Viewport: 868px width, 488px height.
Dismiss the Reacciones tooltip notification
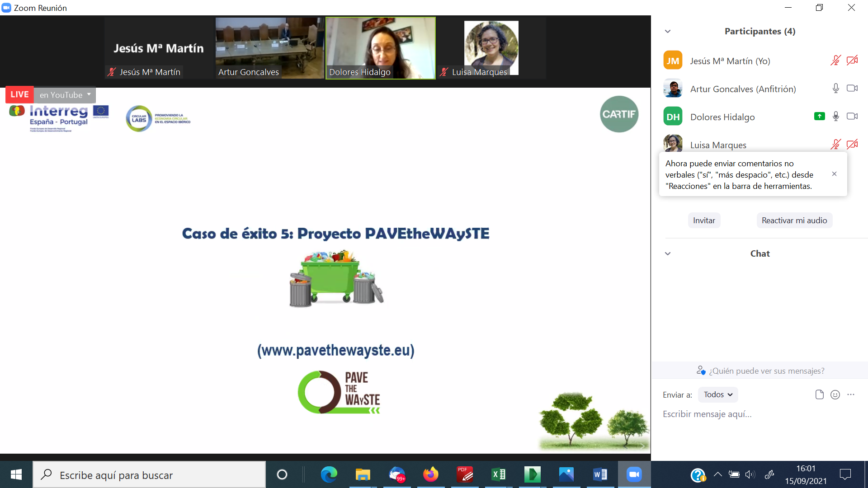point(834,174)
